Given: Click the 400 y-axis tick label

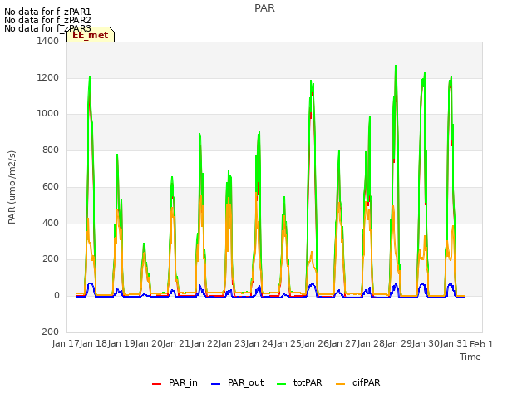Looking at the screenshot, I should [51, 223].
